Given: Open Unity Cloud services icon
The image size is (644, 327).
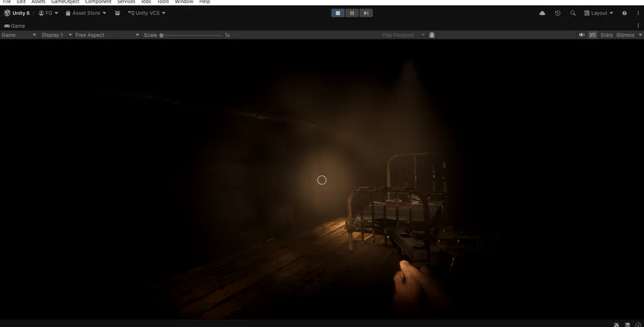Looking at the screenshot, I should point(542,13).
